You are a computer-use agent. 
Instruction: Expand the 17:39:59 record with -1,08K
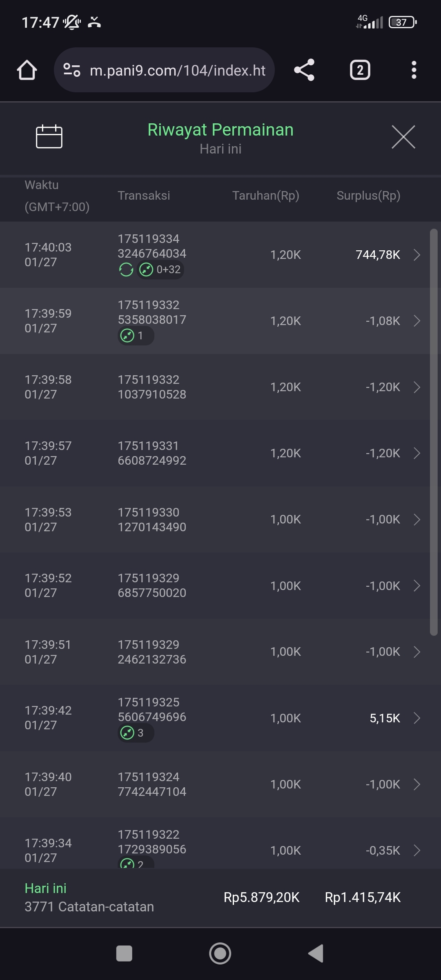click(416, 321)
